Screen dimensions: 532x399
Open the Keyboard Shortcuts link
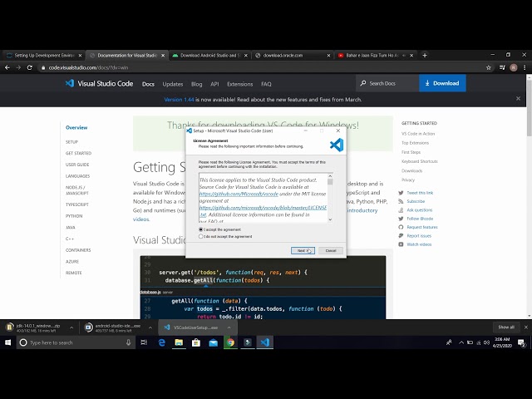[419, 161]
